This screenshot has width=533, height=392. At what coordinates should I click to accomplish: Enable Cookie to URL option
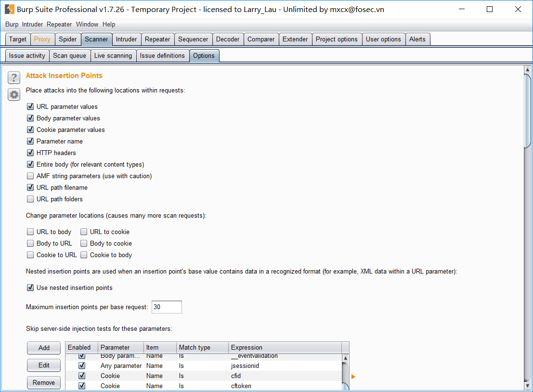(x=30, y=255)
